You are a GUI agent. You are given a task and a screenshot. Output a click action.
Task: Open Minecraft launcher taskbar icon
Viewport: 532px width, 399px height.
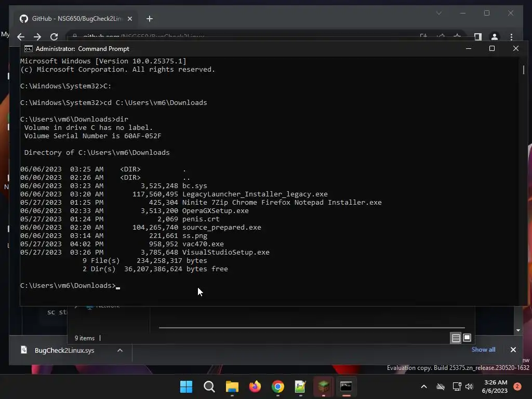(x=323, y=387)
